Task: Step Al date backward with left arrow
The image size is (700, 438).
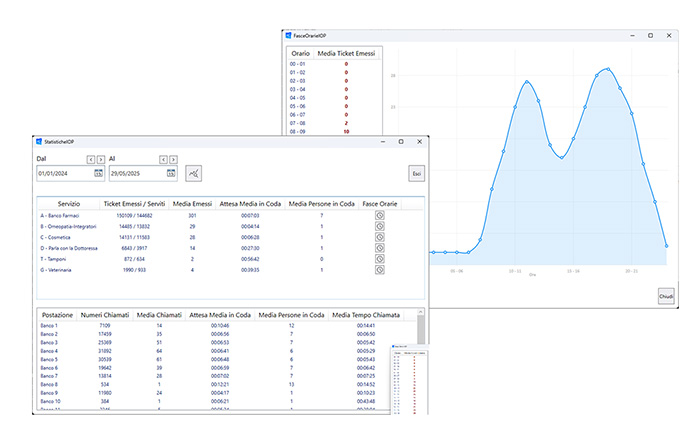Action: (x=163, y=159)
